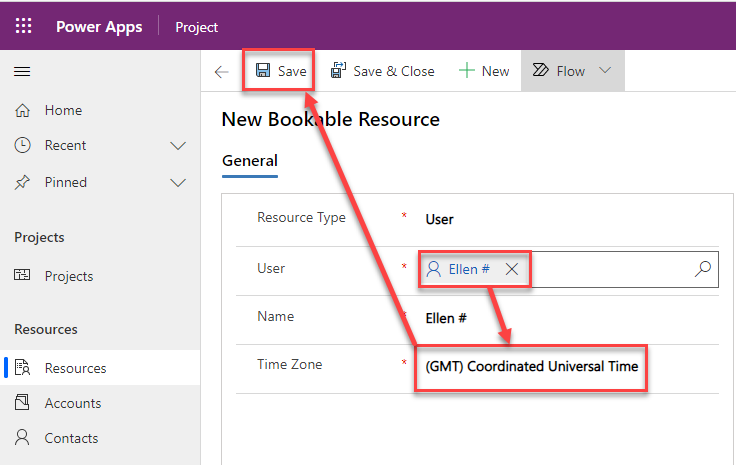Open the Accounts icon in sidebar
Viewport: 736px width, 465px height.
23,403
